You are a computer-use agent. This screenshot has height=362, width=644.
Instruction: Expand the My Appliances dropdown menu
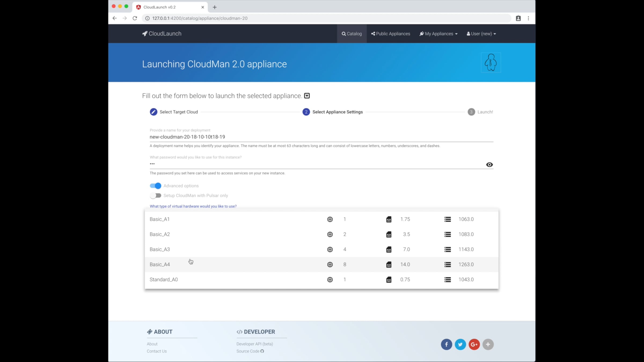[439, 34]
